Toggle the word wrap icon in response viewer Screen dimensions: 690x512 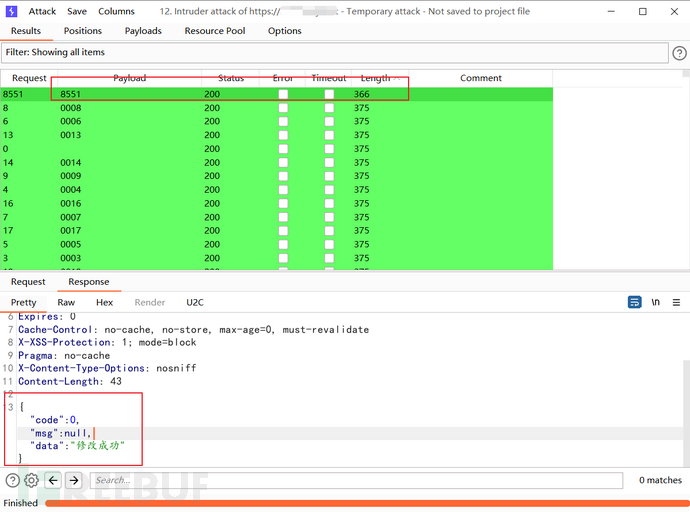pos(635,302)
